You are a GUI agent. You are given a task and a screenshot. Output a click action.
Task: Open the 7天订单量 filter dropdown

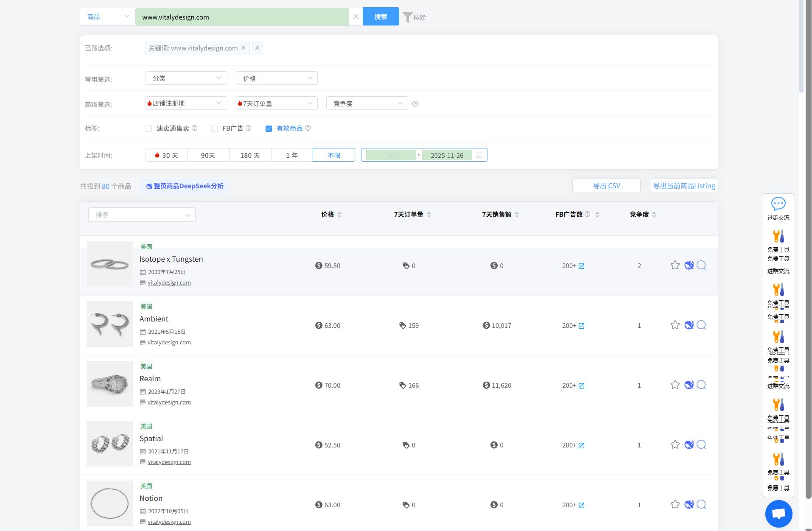pos(277,103)
